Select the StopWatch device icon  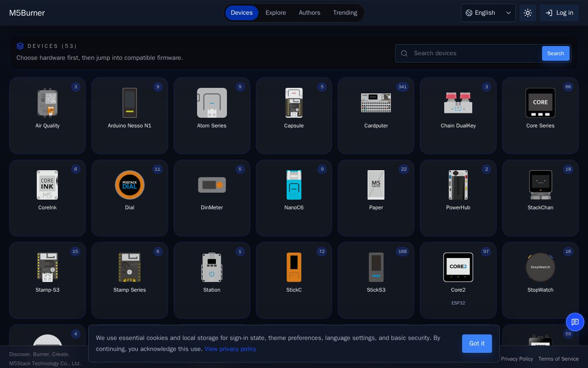coord(540,267)
